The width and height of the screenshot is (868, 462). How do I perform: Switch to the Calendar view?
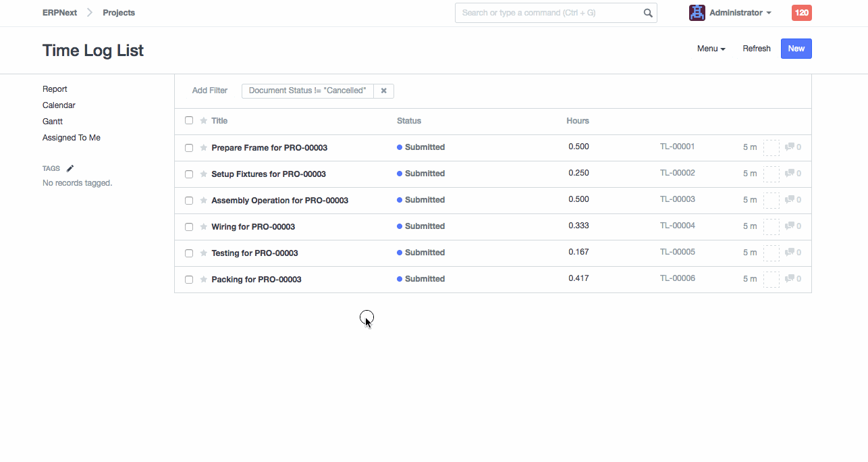click(x=59, y=105)
